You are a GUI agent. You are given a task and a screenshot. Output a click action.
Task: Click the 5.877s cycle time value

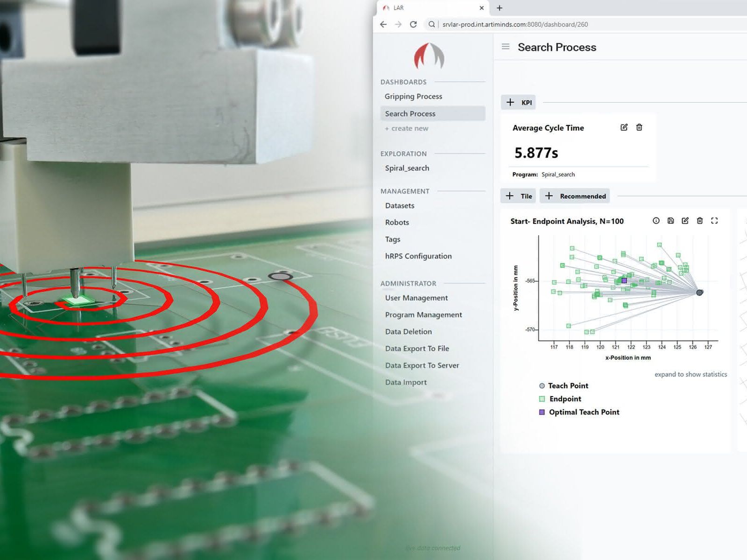(536, 153)
